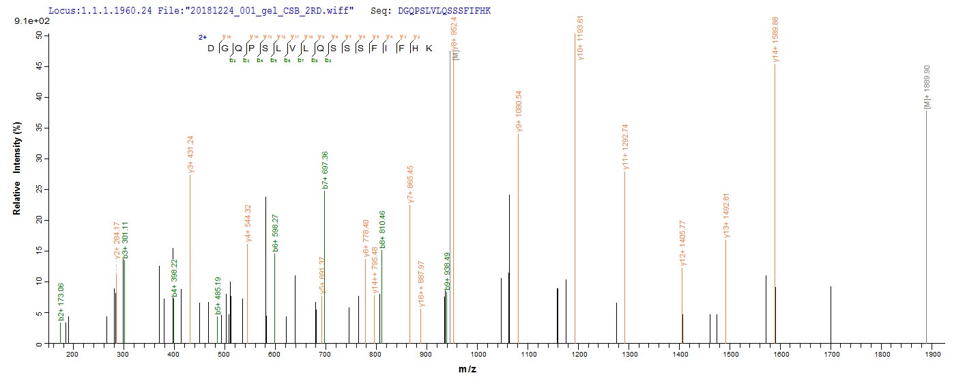Select the y4+ 544.32 peak label

click(x=248, y=223)
